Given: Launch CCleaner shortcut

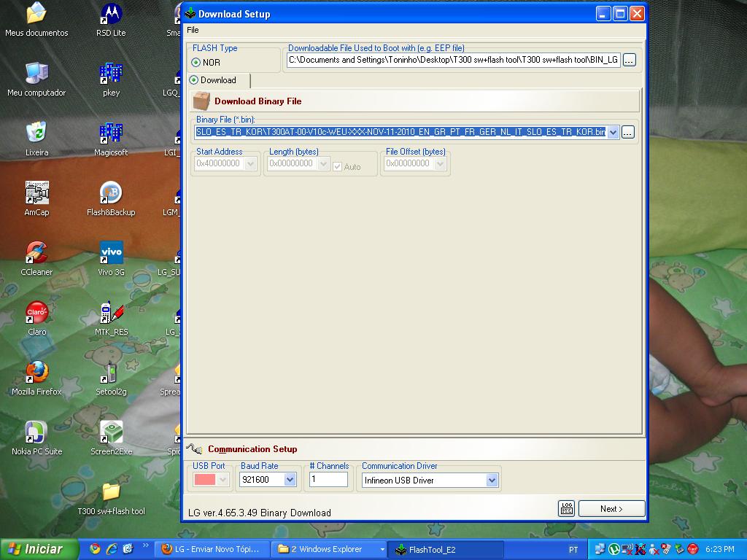Looking at the screenshot, I should point(36,259).
